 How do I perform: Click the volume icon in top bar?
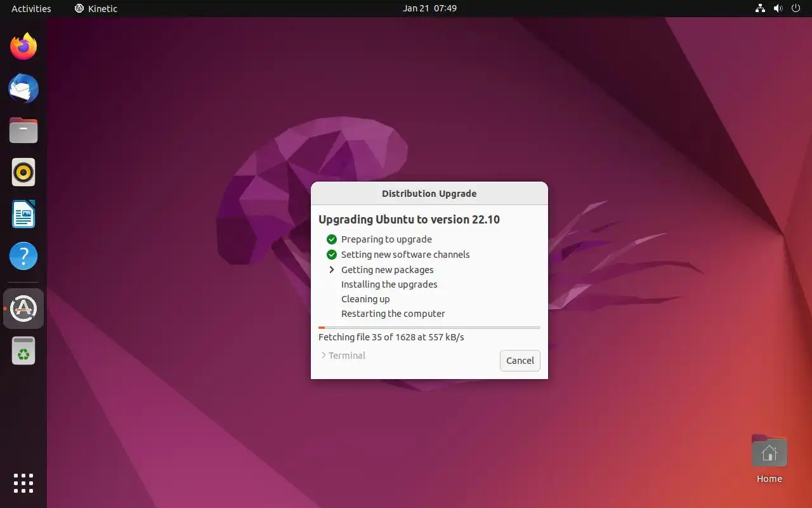pyautogui.click(x=778, y=8)
